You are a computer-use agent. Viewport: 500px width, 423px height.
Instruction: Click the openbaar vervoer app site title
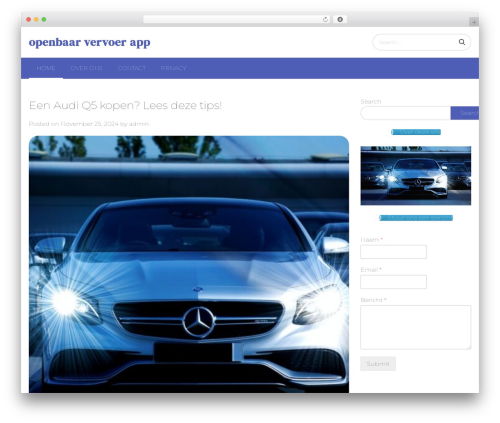89,42
